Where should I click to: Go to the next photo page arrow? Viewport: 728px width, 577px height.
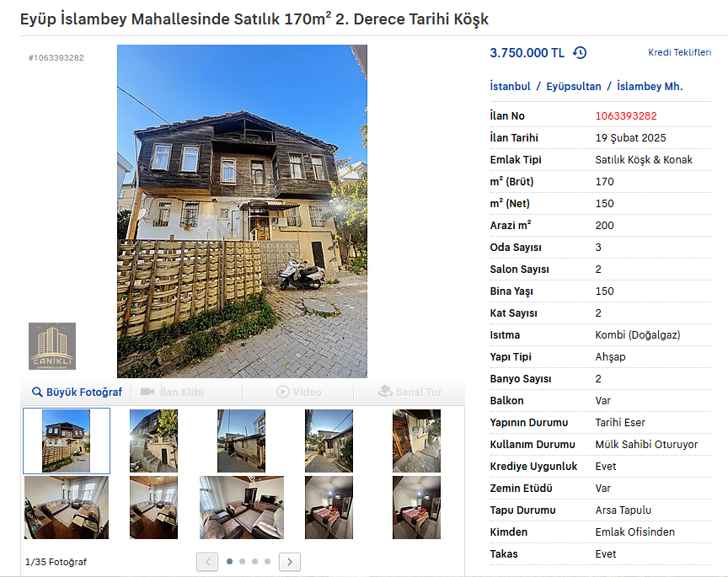(x=290, y=562)
